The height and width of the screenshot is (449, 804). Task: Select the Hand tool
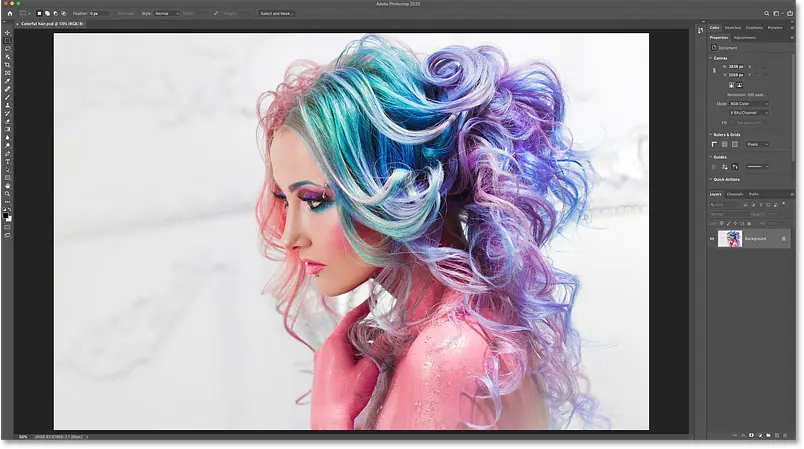pyautogui.click(x=7, y=186)
